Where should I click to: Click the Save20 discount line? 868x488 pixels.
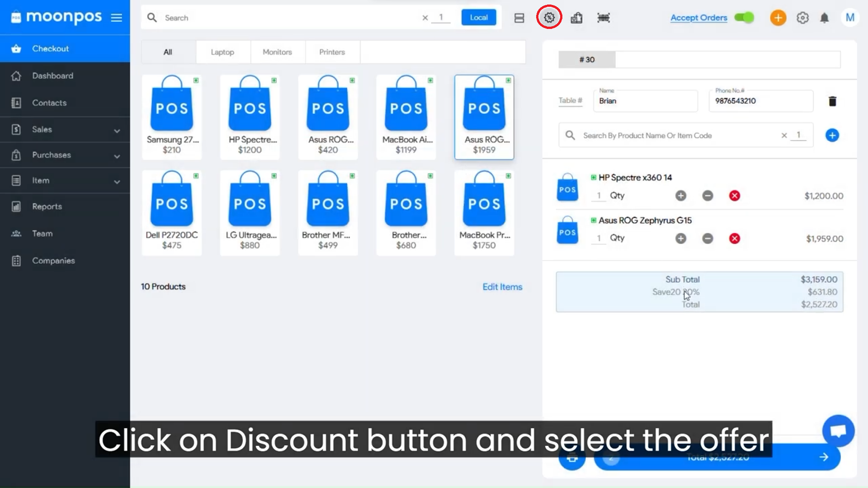pyautogui.click(x=676, y=292)
